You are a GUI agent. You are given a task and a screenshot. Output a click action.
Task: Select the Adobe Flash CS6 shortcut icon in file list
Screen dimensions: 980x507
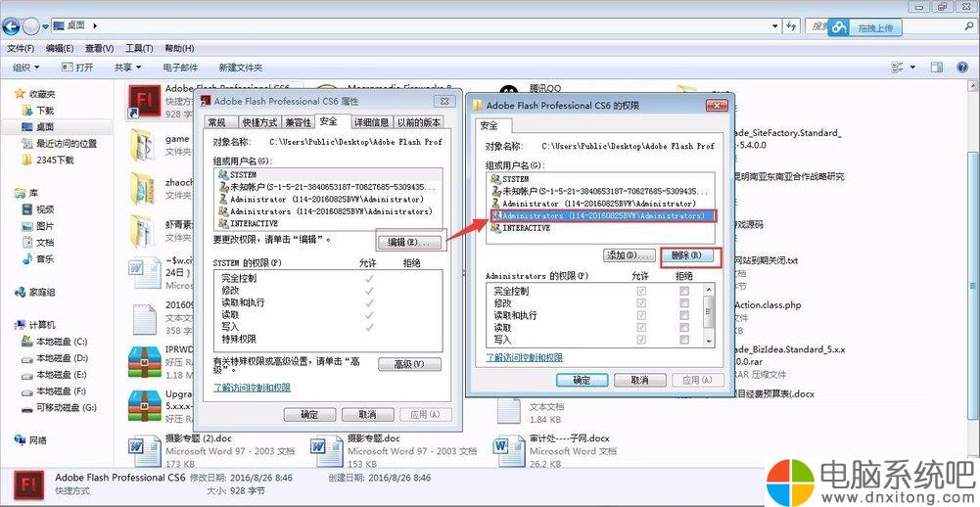pos(144,101)
